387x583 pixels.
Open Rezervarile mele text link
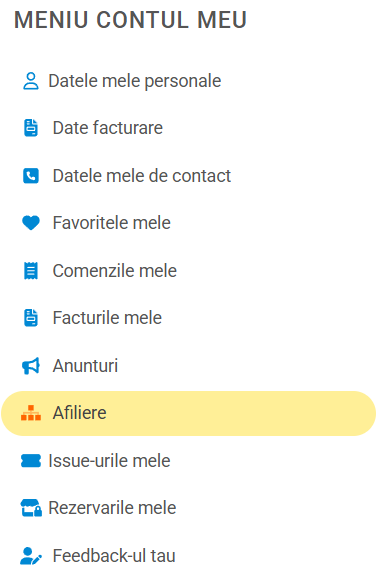click(112, 508)
